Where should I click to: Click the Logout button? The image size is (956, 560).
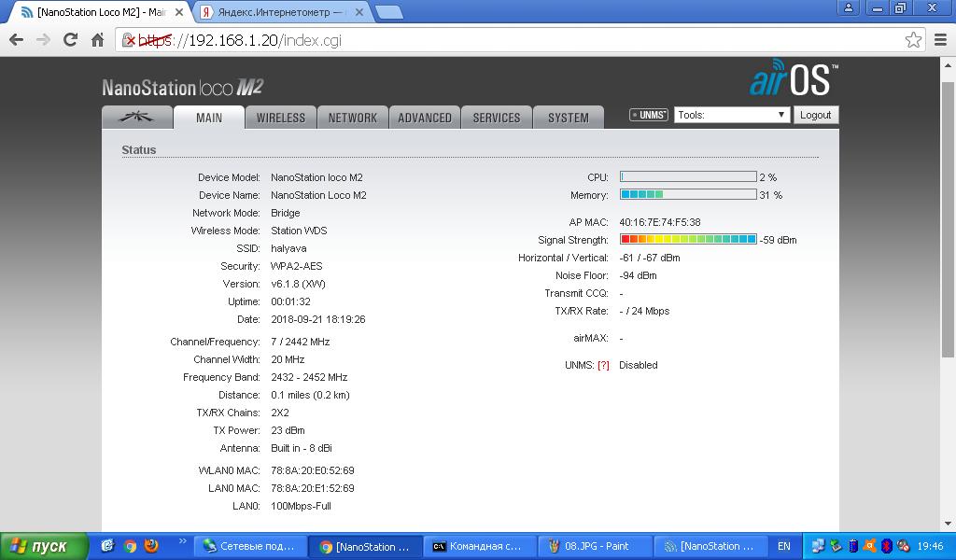pyautogui.click(x=815, y=115)
